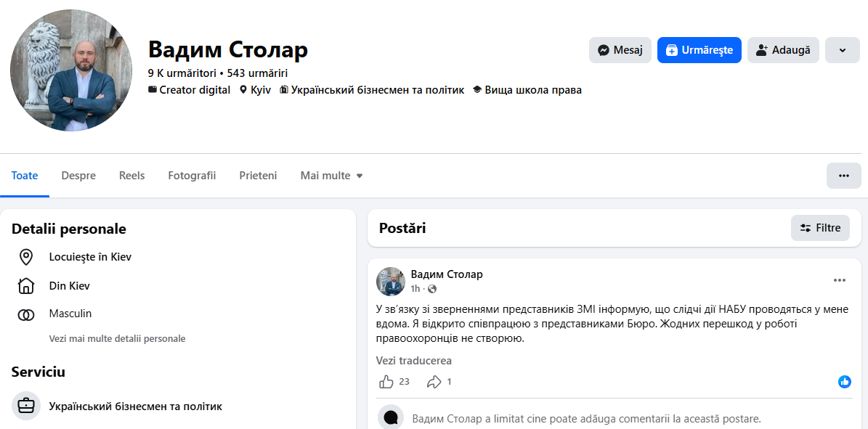Click the globe public audience icon
Screen dimensions: 868x429
pos(432,289)
